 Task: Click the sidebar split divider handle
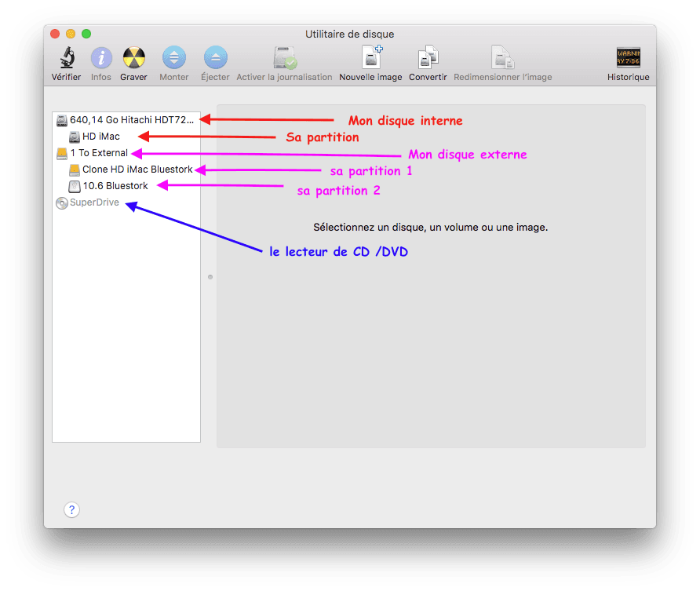click(x=210, y=277)
